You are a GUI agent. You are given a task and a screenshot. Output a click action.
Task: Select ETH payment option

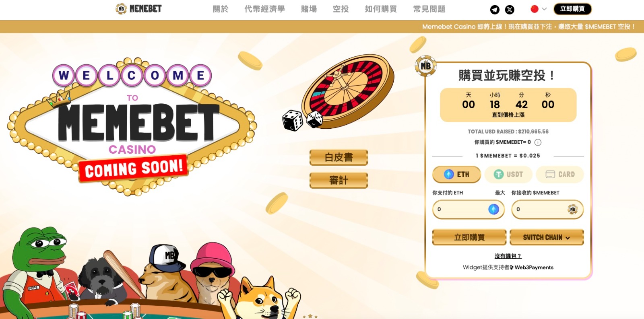tap(456, 174)
